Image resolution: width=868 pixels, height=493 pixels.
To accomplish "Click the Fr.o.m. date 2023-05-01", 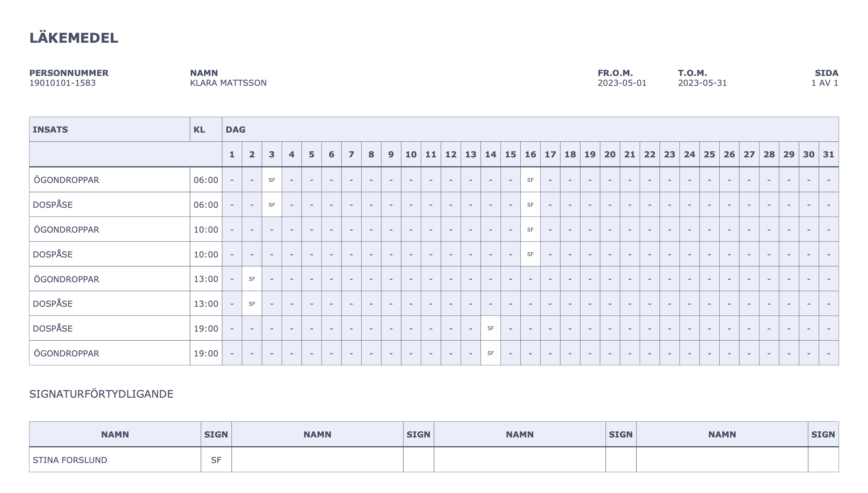I will tap(622, 83).
